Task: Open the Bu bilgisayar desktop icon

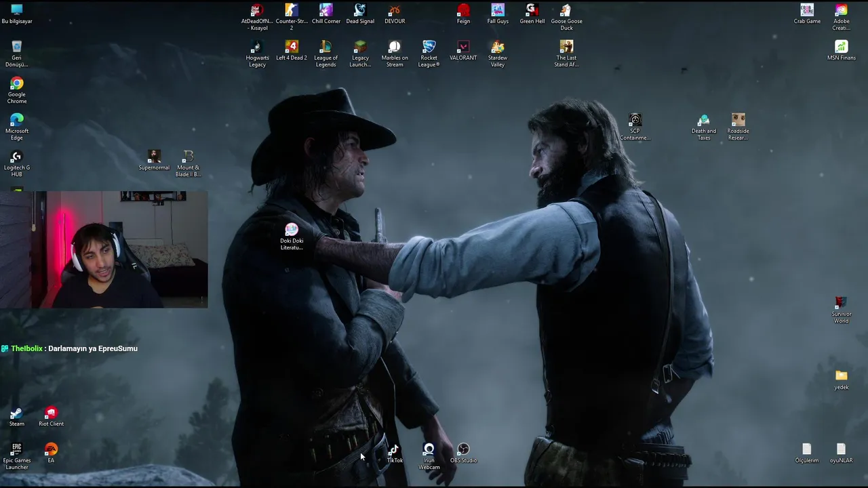Action: click(17, 14)
